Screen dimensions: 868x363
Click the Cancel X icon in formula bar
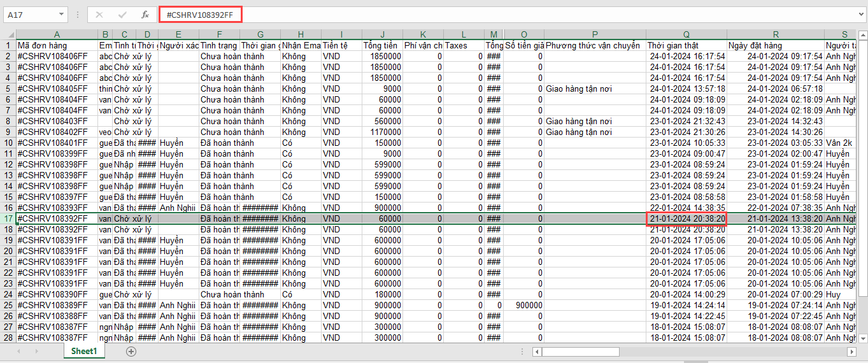pyautogui.click(x=99, y=15)
